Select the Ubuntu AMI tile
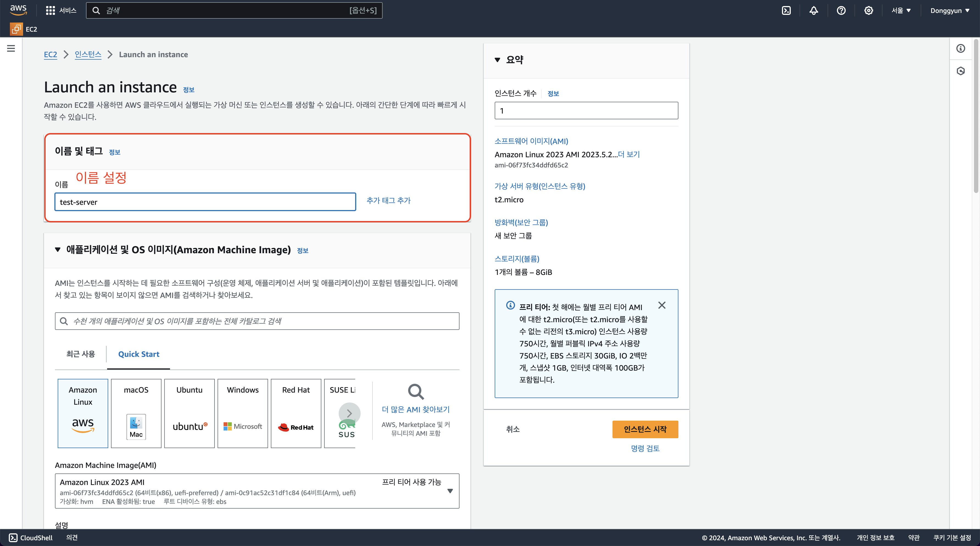 tap(189, 413)
